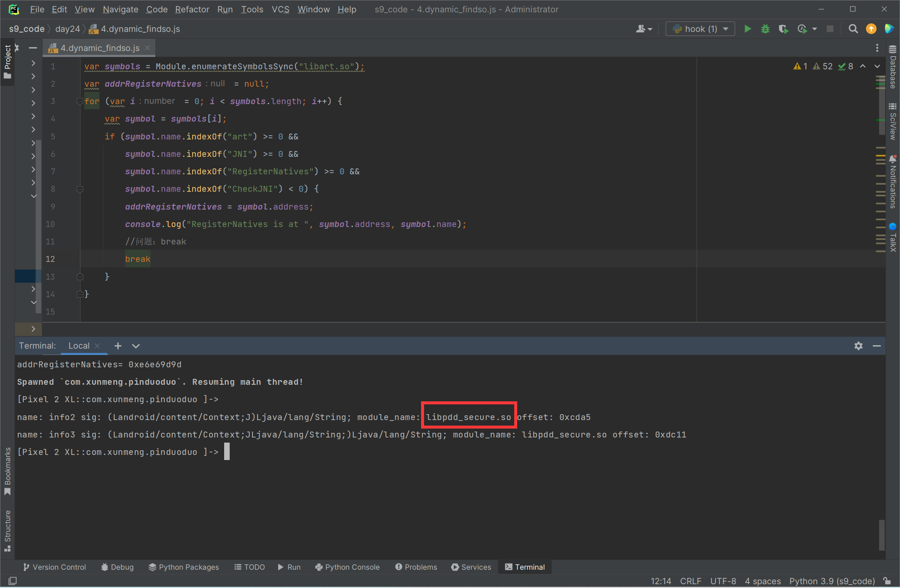Open the Problems tool window

[416, 567]
